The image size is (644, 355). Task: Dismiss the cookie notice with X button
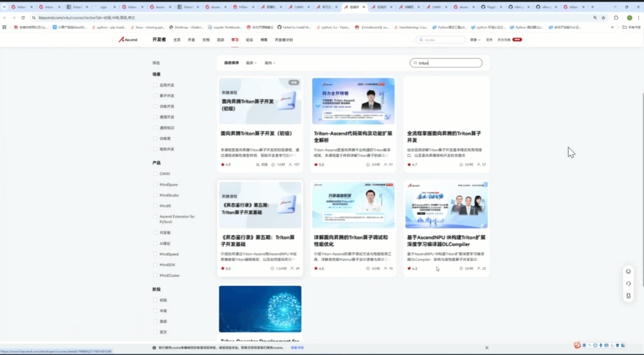487,347
